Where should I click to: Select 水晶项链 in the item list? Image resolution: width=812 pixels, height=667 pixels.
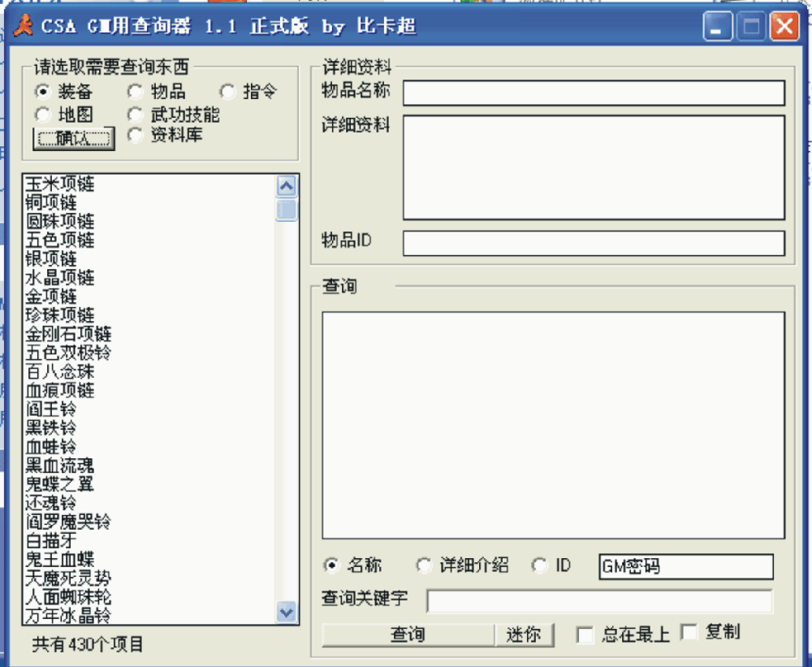(x=60, y=278)
